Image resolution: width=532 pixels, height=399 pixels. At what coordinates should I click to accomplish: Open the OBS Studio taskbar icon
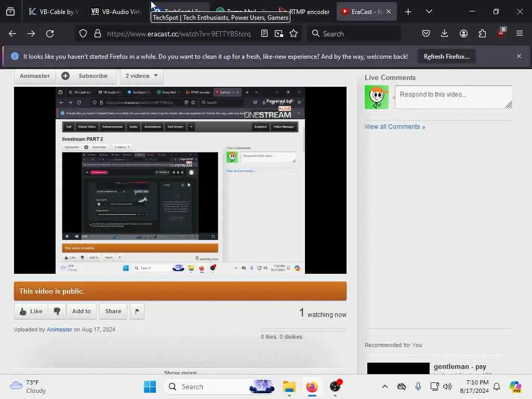tap(335, 387)
